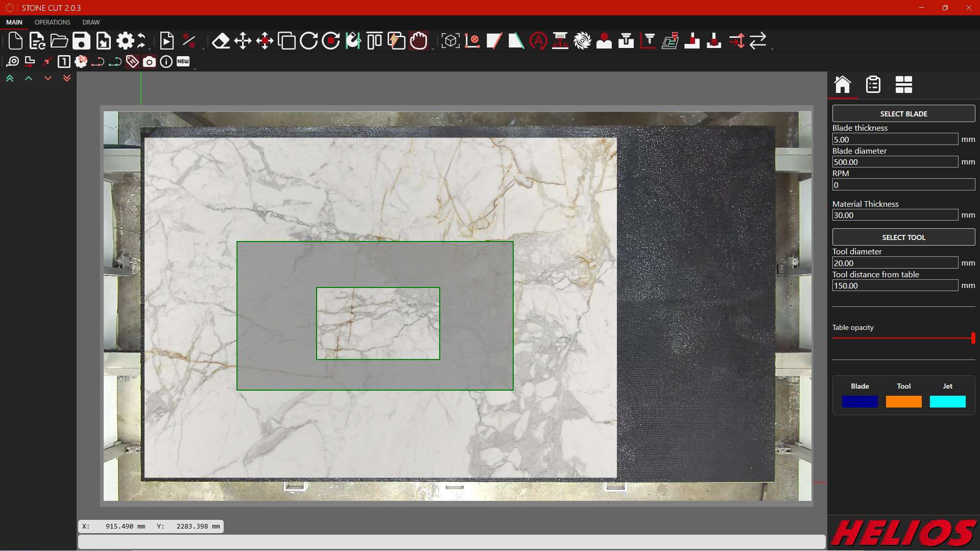Toggle the hand pan tool
Viewport: 980px width, 551px height.
pyautogui.click(x=419, y=41)
